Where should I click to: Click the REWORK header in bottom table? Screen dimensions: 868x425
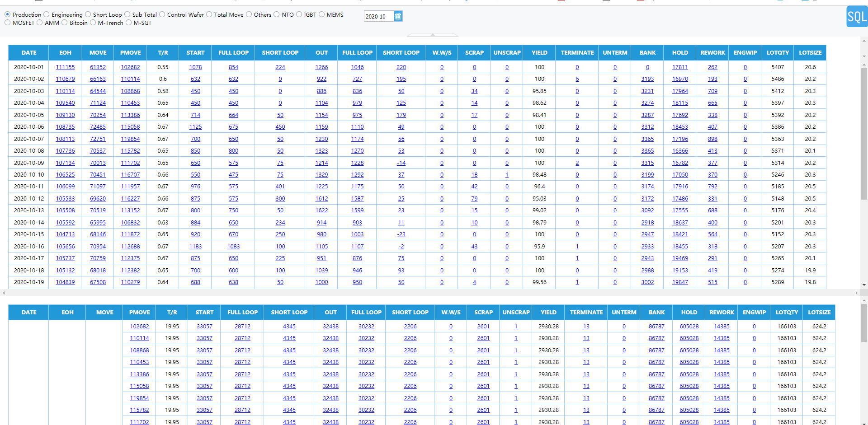[x=722, y=312]
